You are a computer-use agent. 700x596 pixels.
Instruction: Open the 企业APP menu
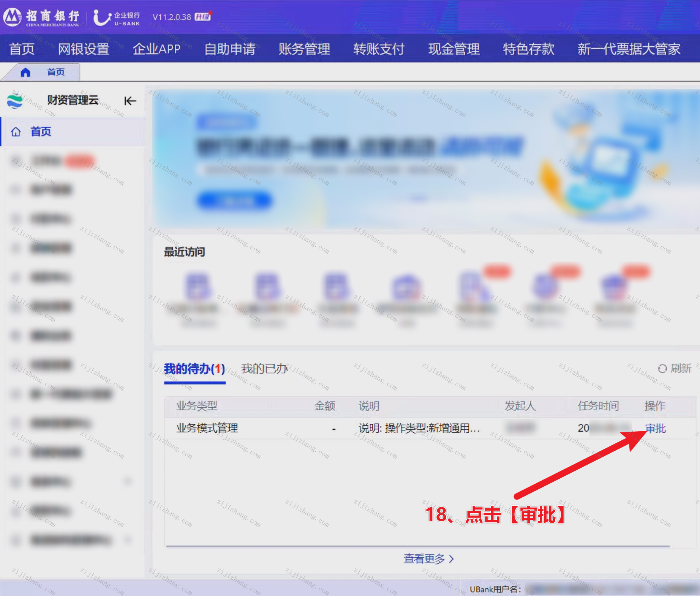click(156, 49)
